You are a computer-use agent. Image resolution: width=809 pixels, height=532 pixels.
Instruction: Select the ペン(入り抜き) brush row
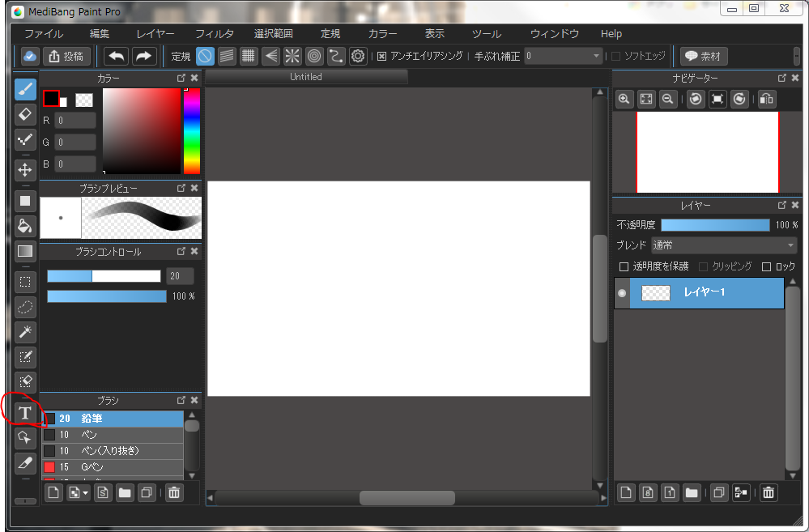click(113, 451)
